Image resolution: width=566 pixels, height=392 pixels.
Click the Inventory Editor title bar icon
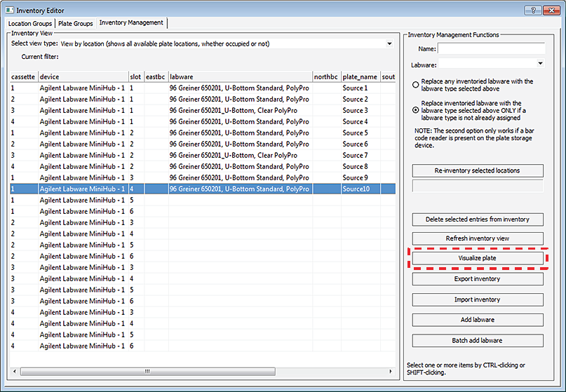pos(8,9)
